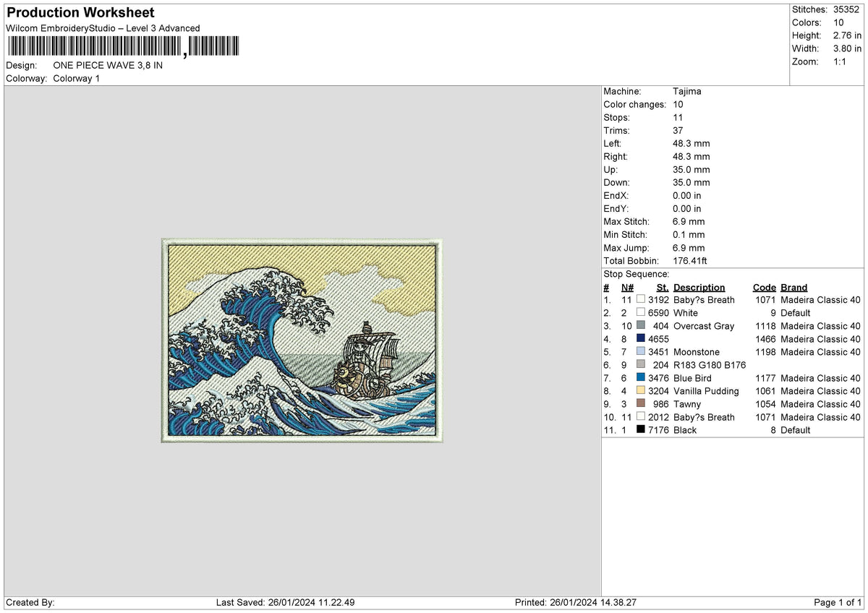Viewport: 868px width, 613px height.
Task: Click the Page 1 of 1 footer label
Action: pyautogui.click(x=838, y=603)
